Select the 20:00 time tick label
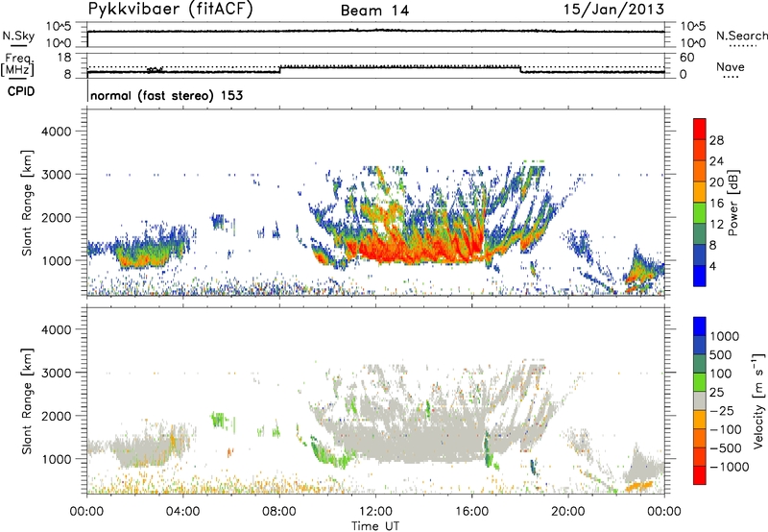 coord(567,512)
